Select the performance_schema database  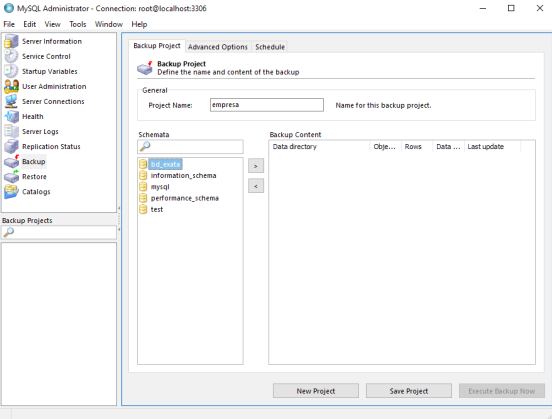coord(184,198)
